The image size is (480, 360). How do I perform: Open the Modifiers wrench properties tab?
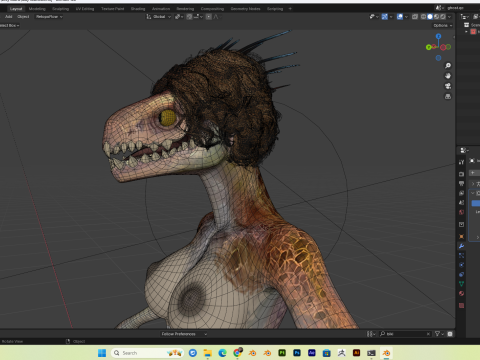tap(461, 246)
